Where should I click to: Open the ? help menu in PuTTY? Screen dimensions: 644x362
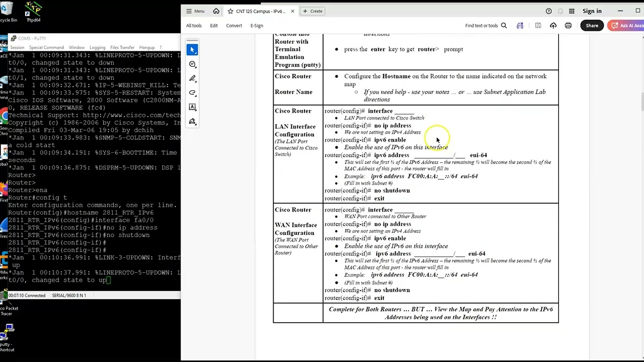160,48
